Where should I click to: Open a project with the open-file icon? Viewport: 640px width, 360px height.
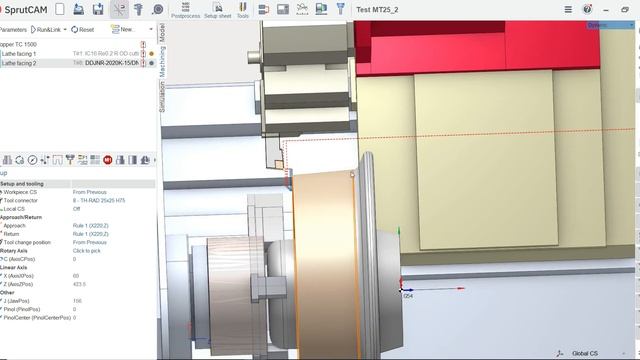click(79, 9)
